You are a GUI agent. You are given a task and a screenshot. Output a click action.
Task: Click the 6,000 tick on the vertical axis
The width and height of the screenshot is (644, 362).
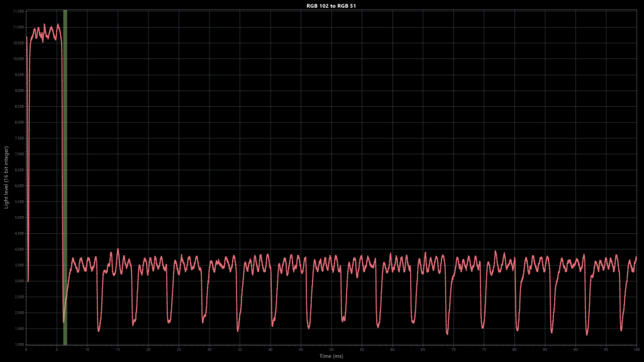coord(19,186)
